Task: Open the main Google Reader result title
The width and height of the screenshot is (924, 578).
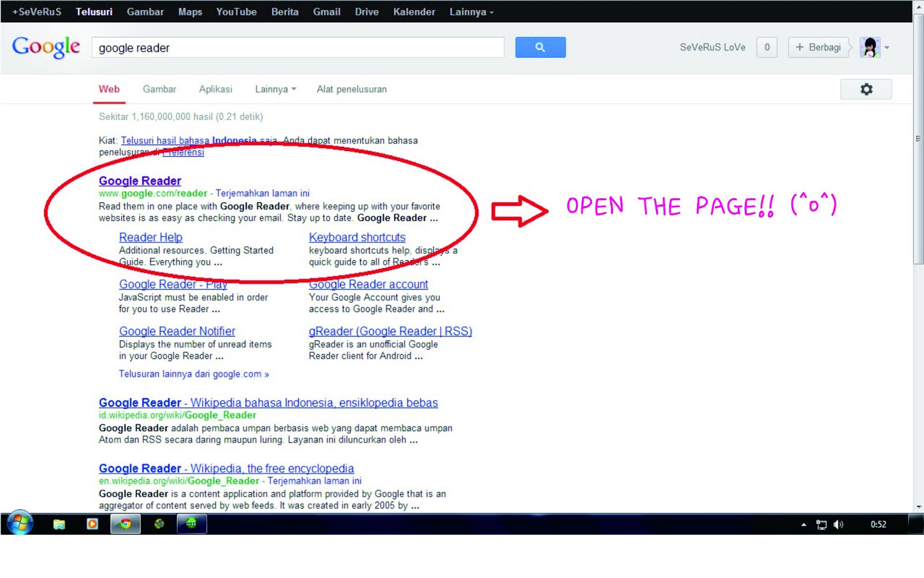Action: [x=140, y=181]
